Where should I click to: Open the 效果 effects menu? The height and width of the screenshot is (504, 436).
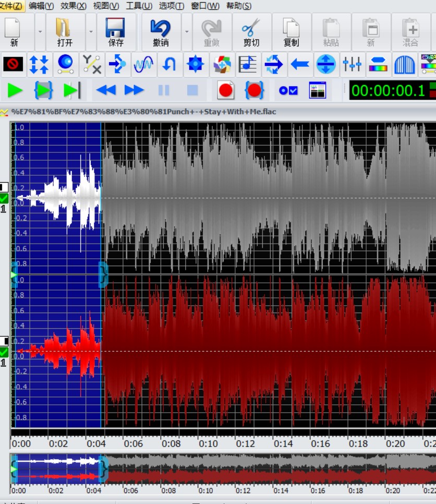pyautogui.click(x=73, y=6)
